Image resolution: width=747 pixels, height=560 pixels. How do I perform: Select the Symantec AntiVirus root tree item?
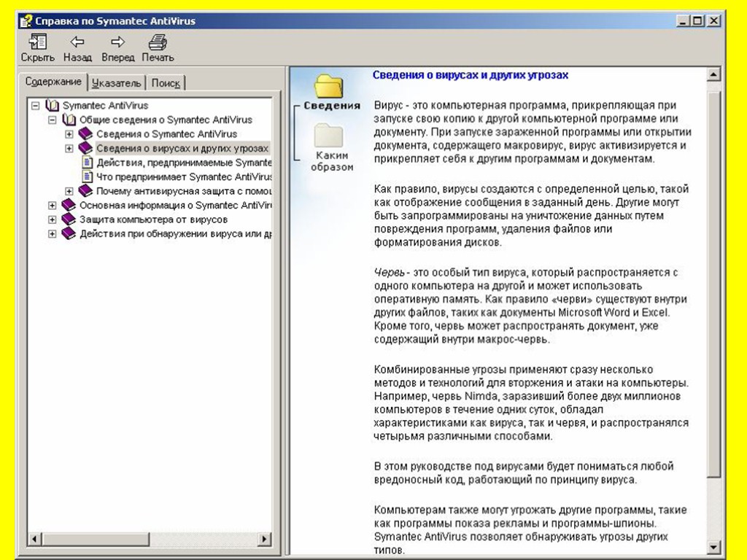pos(105,105)
